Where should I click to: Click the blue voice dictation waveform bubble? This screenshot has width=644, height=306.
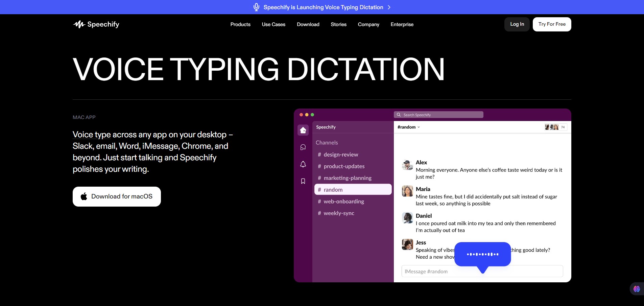(x=482, y=254)
